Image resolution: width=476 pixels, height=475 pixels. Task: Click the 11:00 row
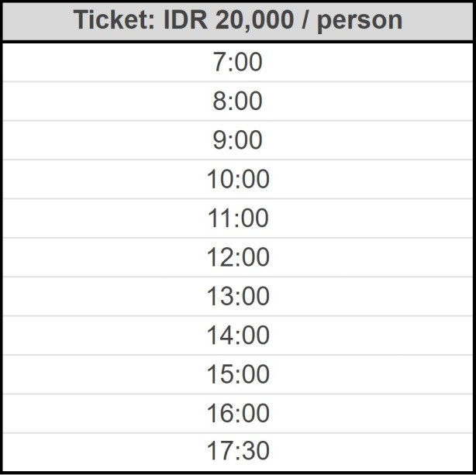[x=238, y=219]
